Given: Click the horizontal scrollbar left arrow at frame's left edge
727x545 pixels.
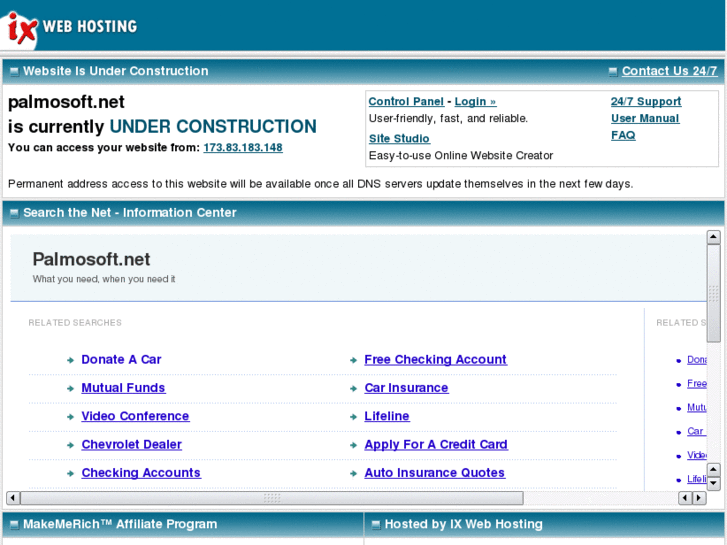Looking at the screenshot, I should point(13,498).
